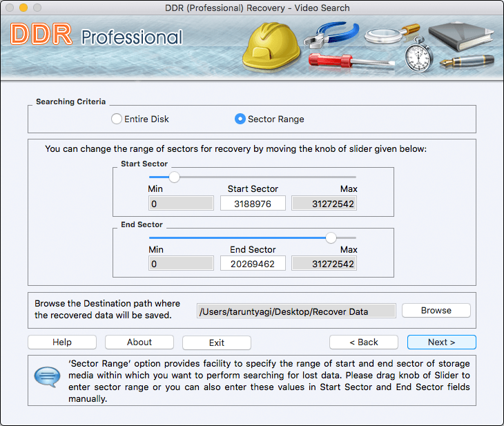Click the End Sector value field 20269462
Image resolution: width=504 pixels, height=426 pixels.
[253, 264]
